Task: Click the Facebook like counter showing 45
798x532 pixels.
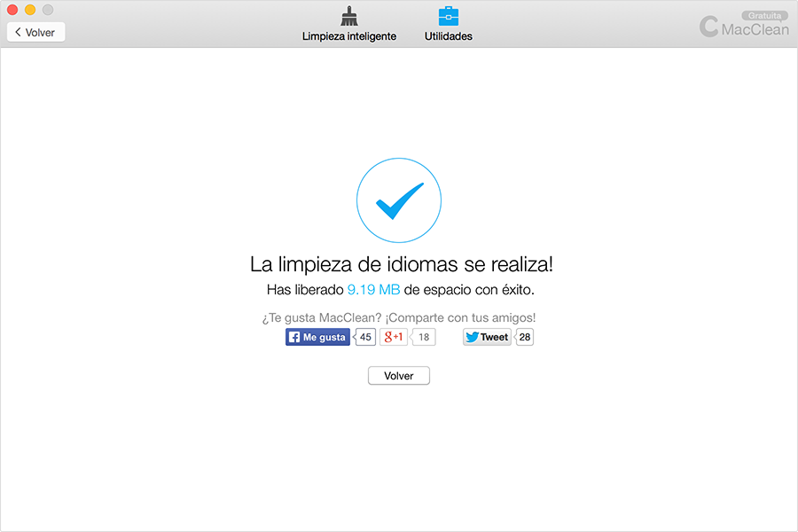Action: tap(364, 337)
